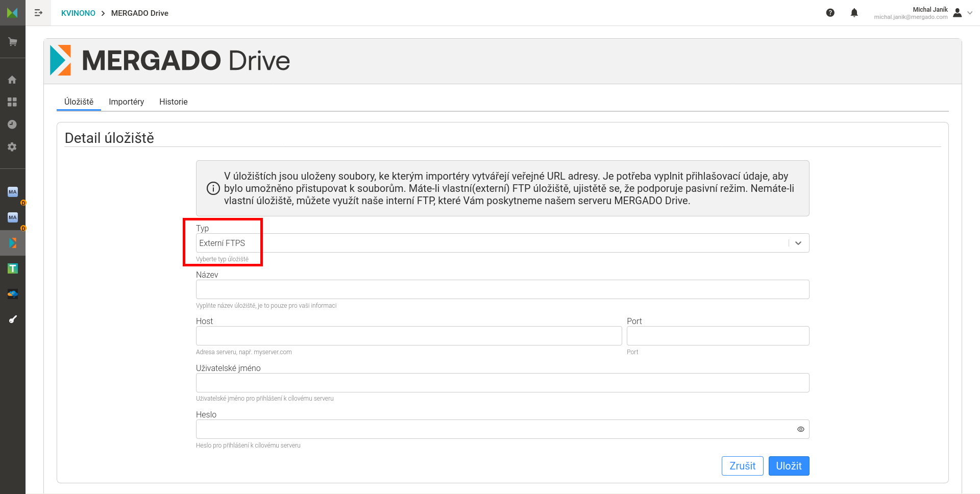Click the 'Adresa serveru, např. myserver.com' hint
Screen dimensions: 980x494
coord(244,352)
